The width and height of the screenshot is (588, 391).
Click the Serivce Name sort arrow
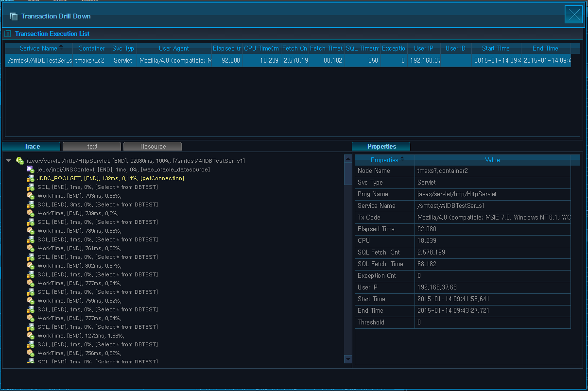point(61,47)
